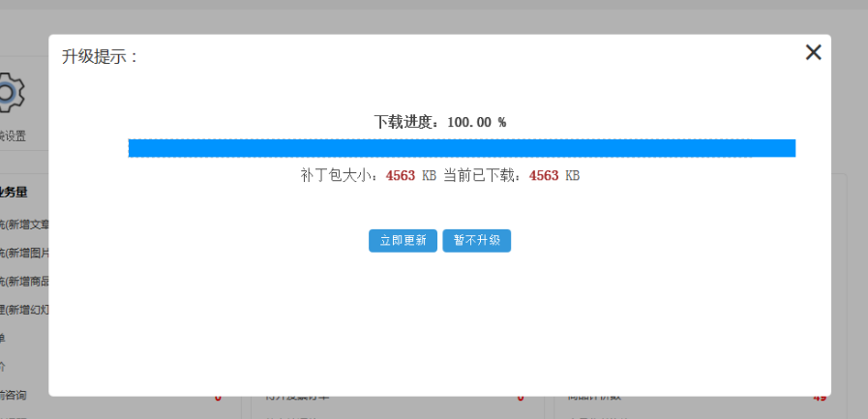Click the dimmed overlay above the dialog

point(435,17)
